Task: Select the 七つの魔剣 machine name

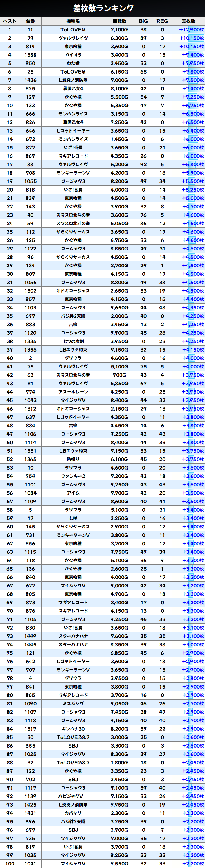Action: coord(73,341)
